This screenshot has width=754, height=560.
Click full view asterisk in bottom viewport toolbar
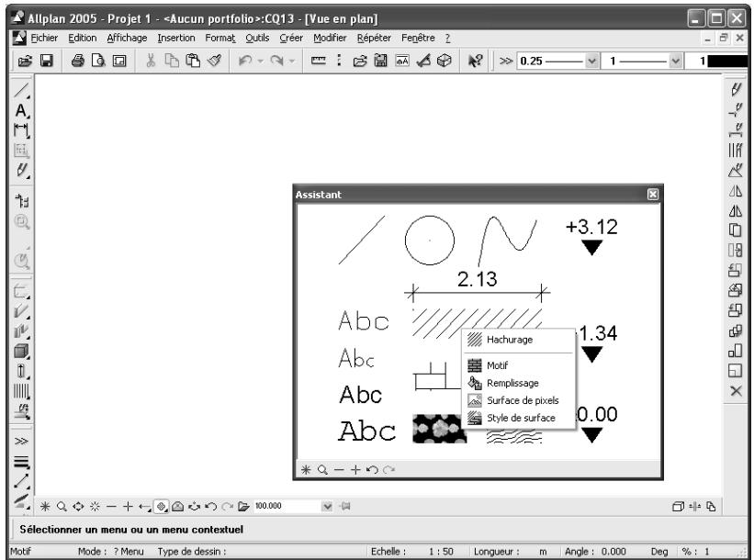pyautogui.click(x=45, y=506)
